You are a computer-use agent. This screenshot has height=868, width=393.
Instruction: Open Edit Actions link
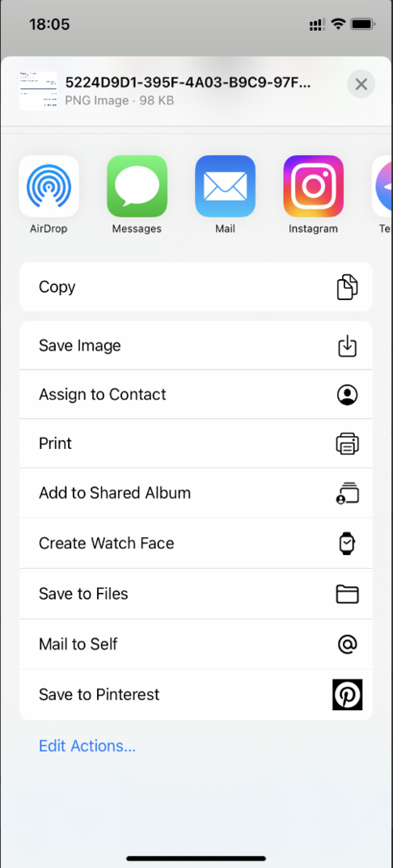[x=87, y=746]
